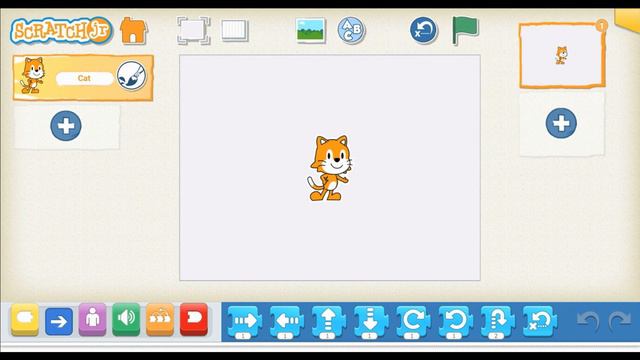Click the Undo arrow
Screen dimensions: 640x360
(588, 321)
